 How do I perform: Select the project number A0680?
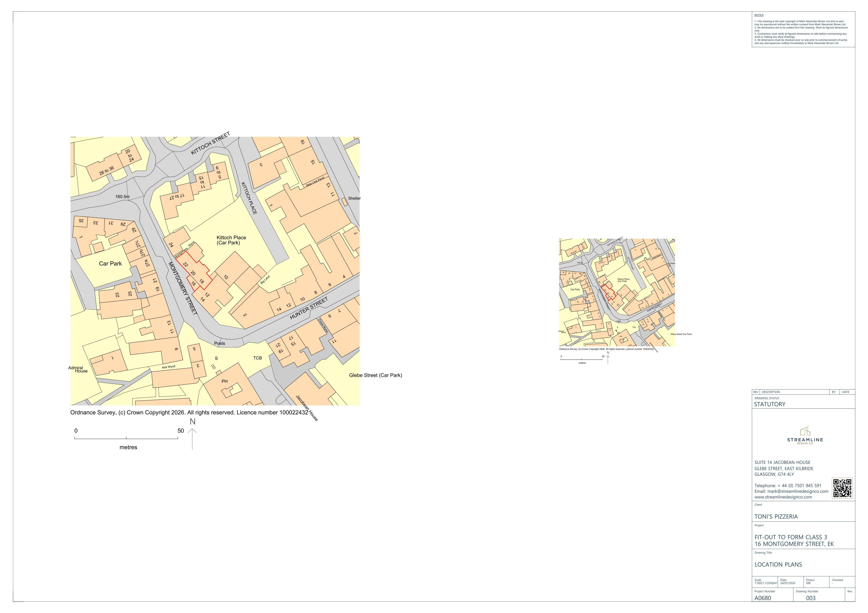coord(763,598)
